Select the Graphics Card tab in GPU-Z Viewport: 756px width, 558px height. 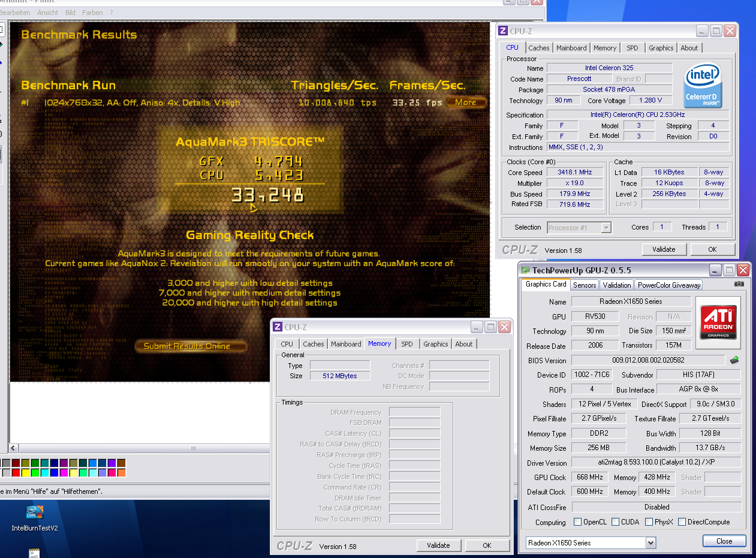tap(546, 284)
